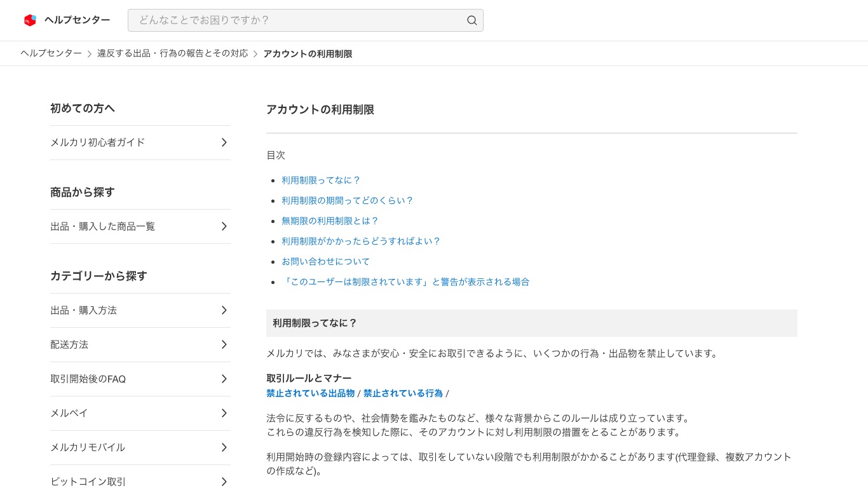
Task: Open メルペイ category
Action: 140,413
